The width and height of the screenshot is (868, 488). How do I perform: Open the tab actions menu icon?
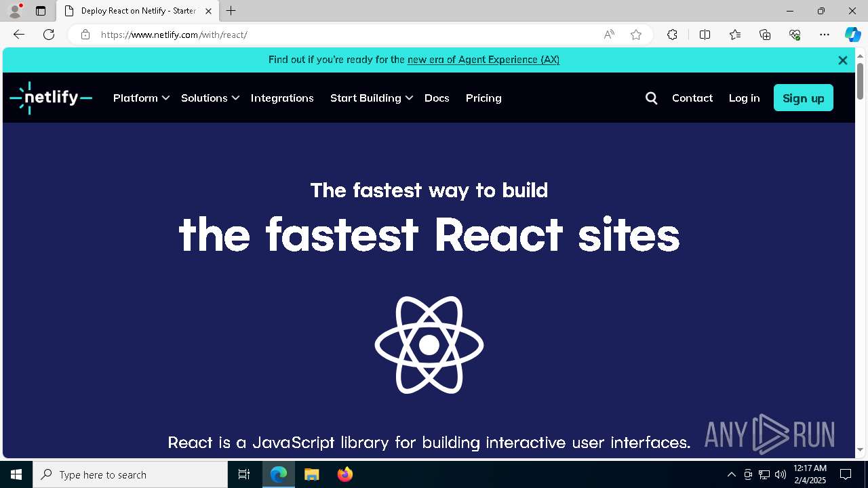click(x=41, y=11)
